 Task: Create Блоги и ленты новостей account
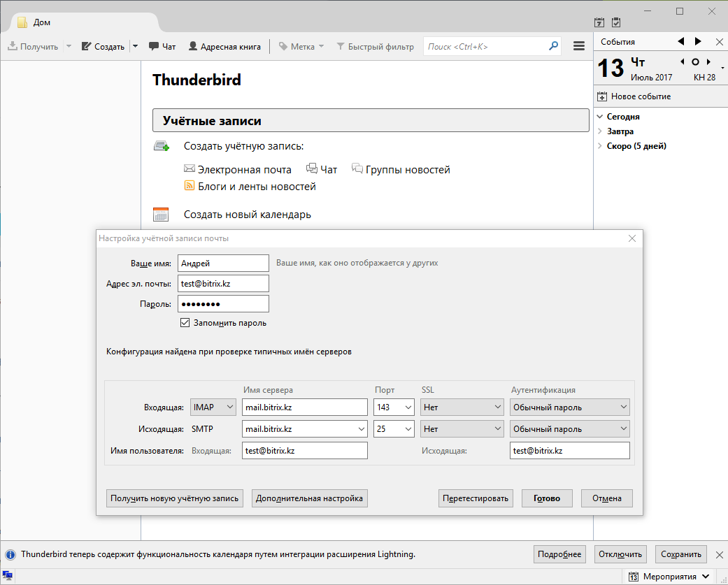(x=250, y=187)
